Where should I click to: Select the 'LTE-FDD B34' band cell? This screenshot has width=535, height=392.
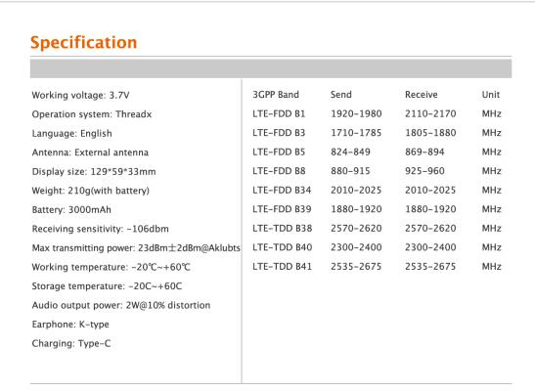(x=282, y=190)
